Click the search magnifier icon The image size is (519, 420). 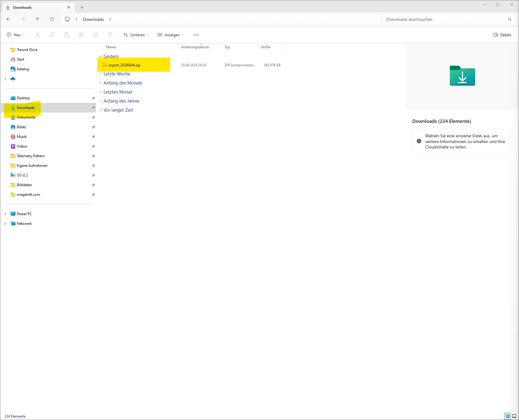tap(510, 19)
